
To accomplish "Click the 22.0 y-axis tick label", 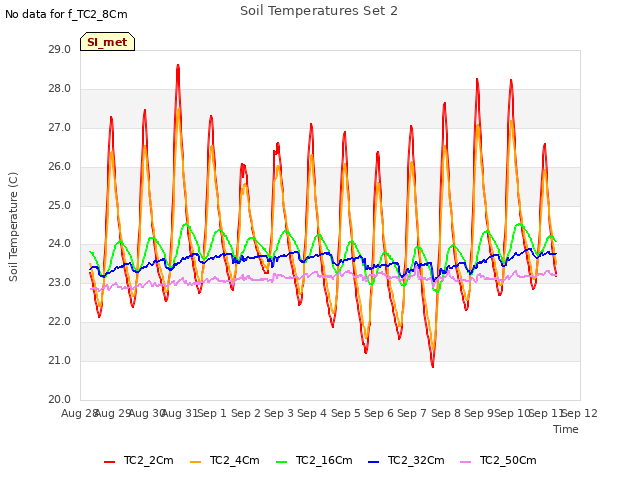I will [x=60, y=322].
